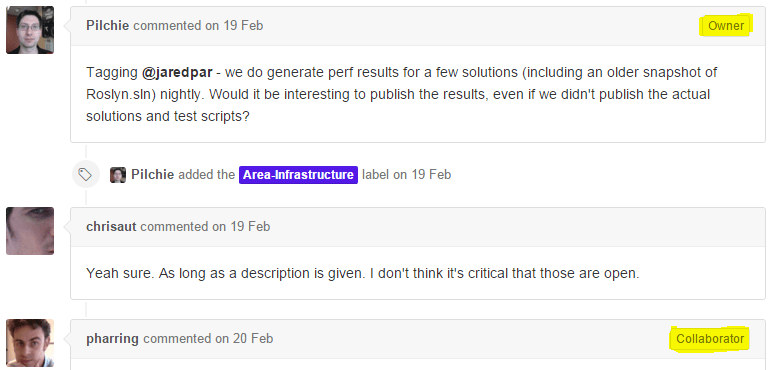Open chrisaut's profile avatar
This screenshot has width=773, height=370.
click(30, 231)
